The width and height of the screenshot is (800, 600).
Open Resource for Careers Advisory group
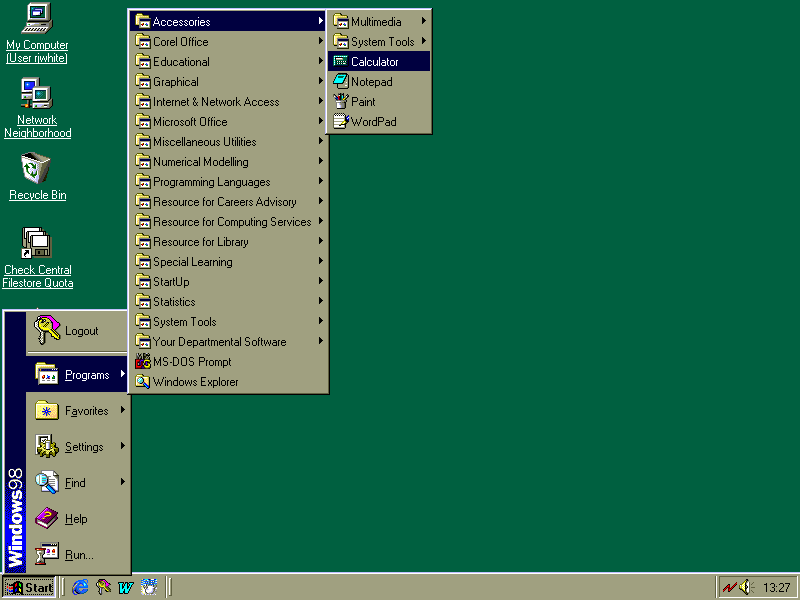[229, 202]
